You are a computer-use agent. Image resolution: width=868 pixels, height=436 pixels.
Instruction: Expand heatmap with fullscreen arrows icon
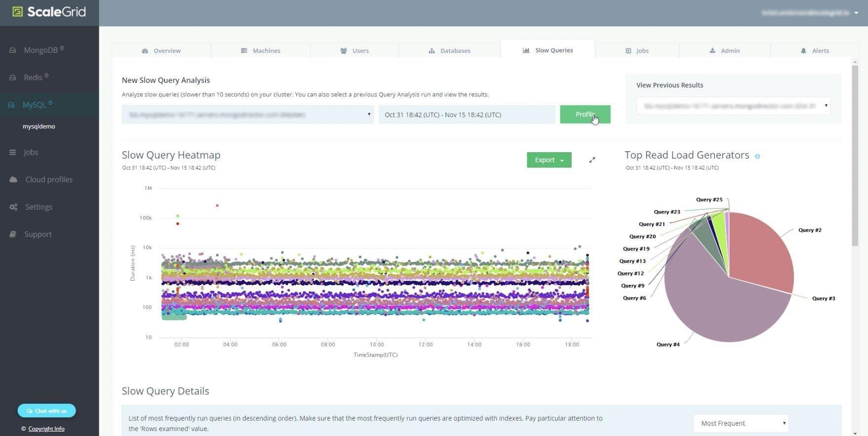click(592, 160)
